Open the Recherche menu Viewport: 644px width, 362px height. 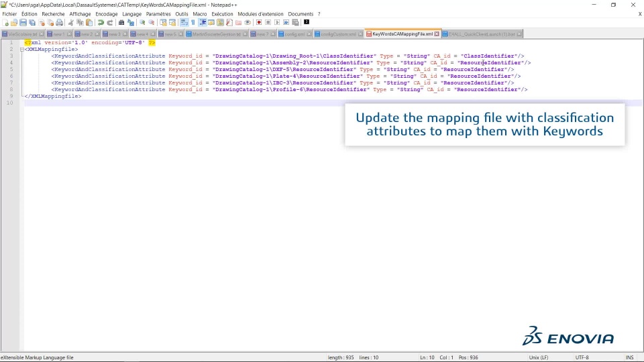coord(53,14)
